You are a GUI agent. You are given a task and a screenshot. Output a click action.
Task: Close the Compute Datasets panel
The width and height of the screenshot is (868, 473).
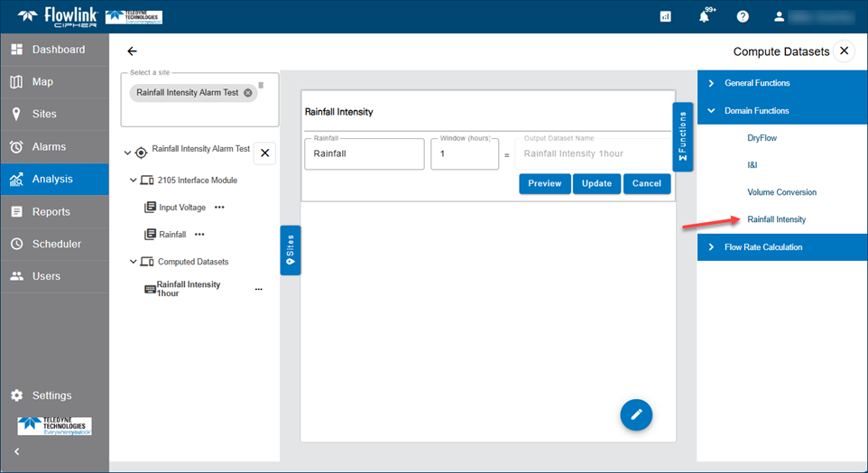[x=844, y=51]
